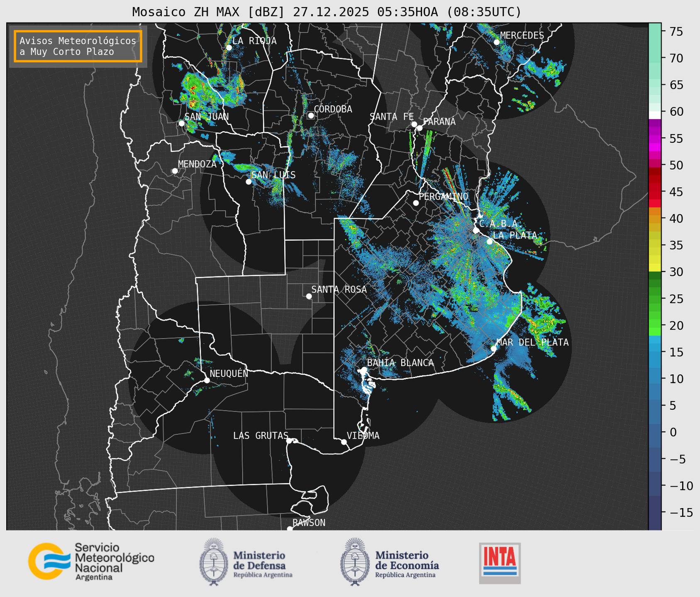Click the SANTA FE city marker dot
This screenshot has height=597, width=700.
pos(414,124)
